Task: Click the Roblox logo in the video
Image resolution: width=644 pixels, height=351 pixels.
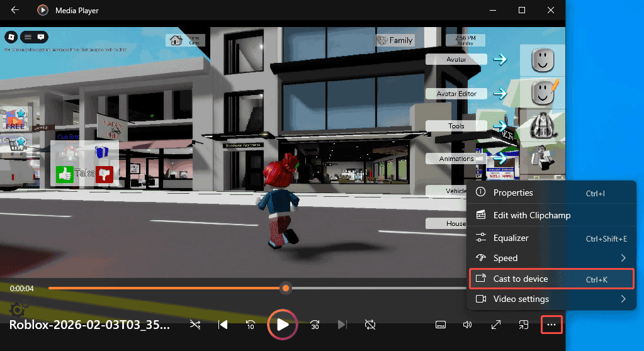Action: point(11,37)
